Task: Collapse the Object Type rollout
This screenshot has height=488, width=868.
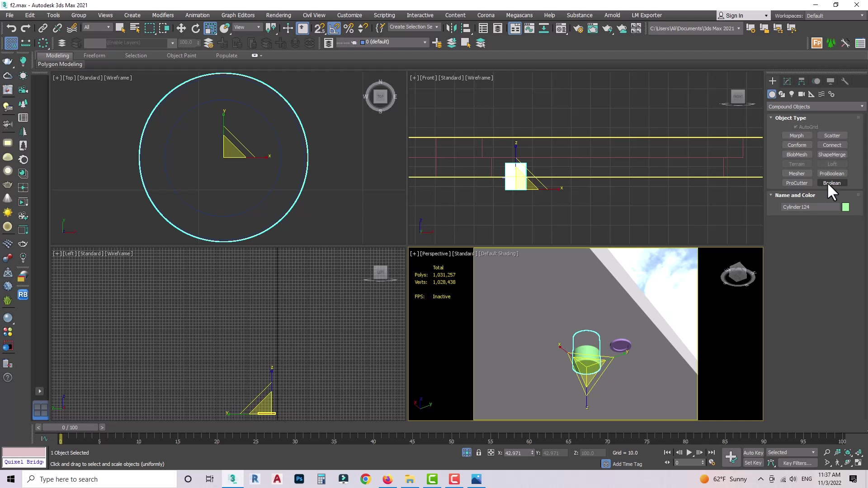Action: coord(790,118)
